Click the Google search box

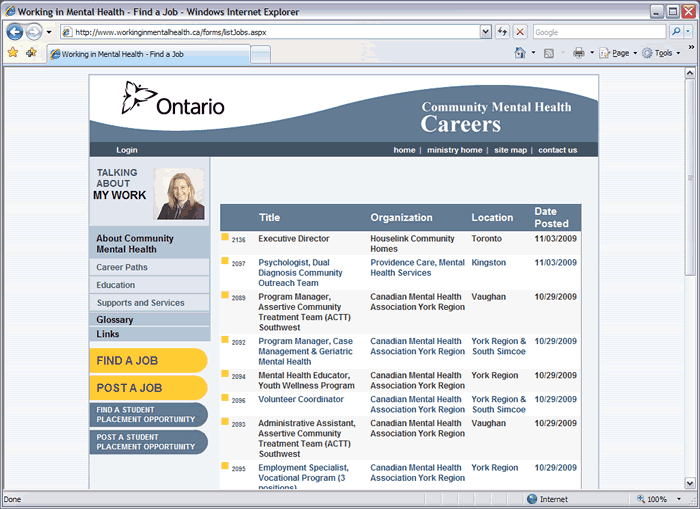pyautogui.click(x=599, y=32)
